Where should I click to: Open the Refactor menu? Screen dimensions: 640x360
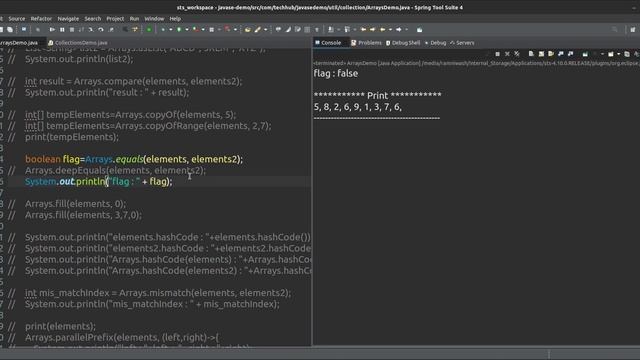click(x=41, y=19)
